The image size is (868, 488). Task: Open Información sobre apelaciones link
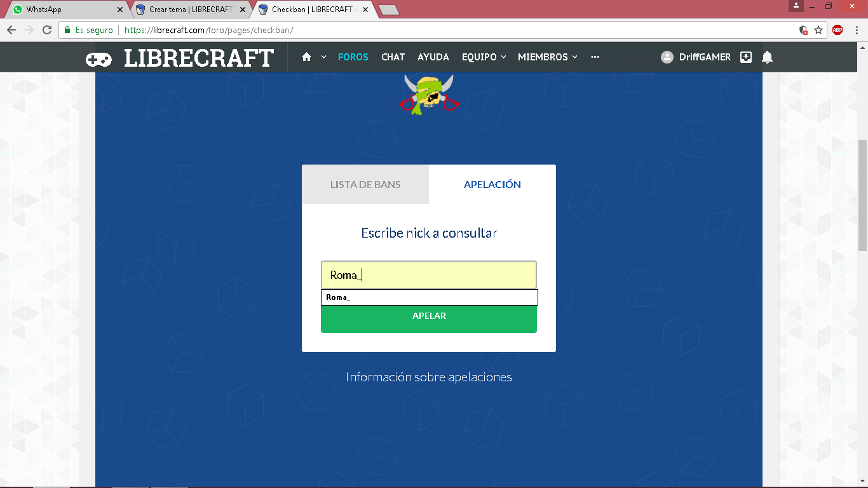429,377
